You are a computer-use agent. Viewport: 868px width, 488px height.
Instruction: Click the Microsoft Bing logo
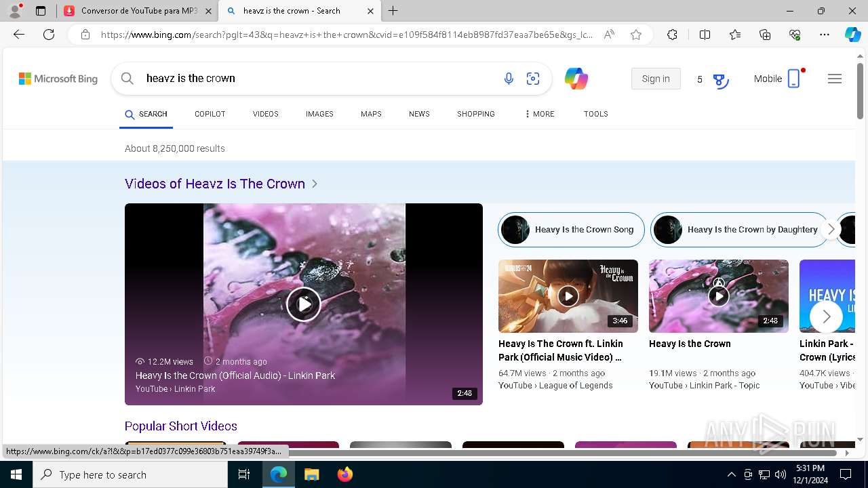[x=58, y=79]
